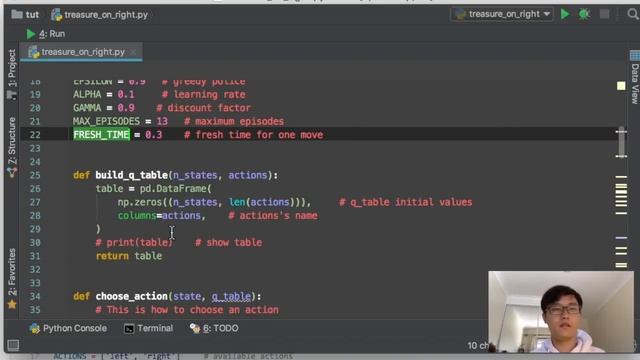Click choose_action function name

132,296
